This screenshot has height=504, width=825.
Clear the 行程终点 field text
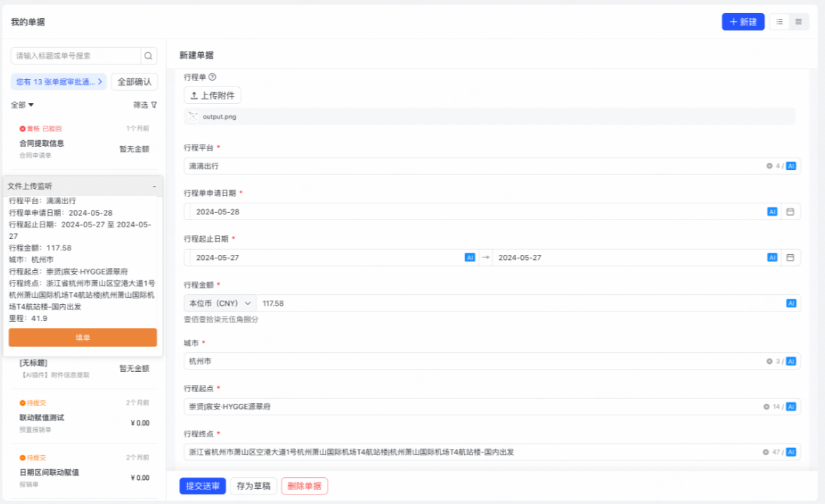click(765, 452)
